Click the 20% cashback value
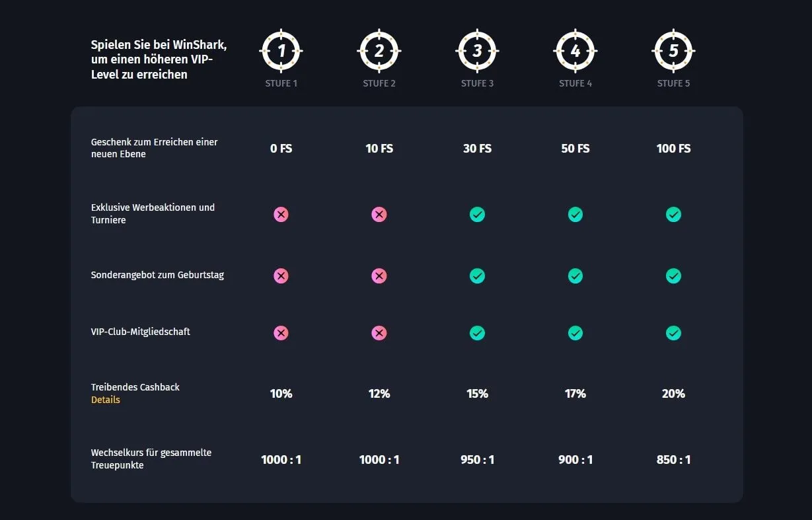This screenshot has height=520, width=812. pyautogui.click(x=673, y=393)
